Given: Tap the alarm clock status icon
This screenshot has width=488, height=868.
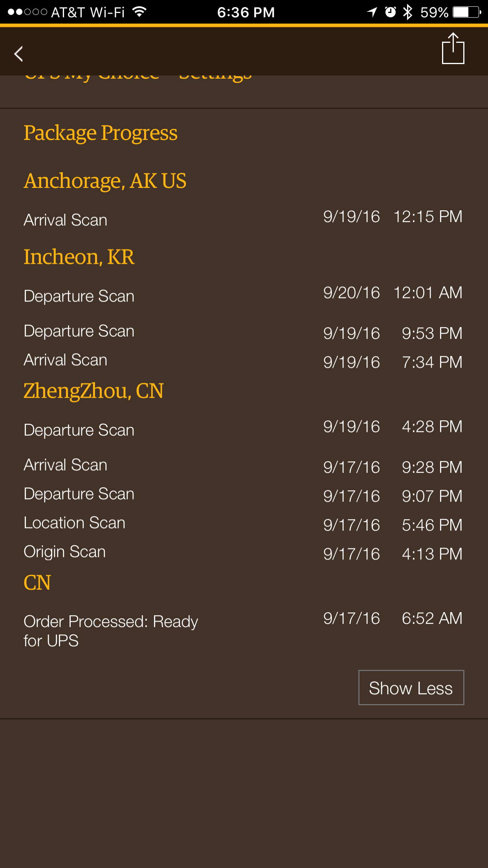Looking at the screenshot, I should coord(390,12).
